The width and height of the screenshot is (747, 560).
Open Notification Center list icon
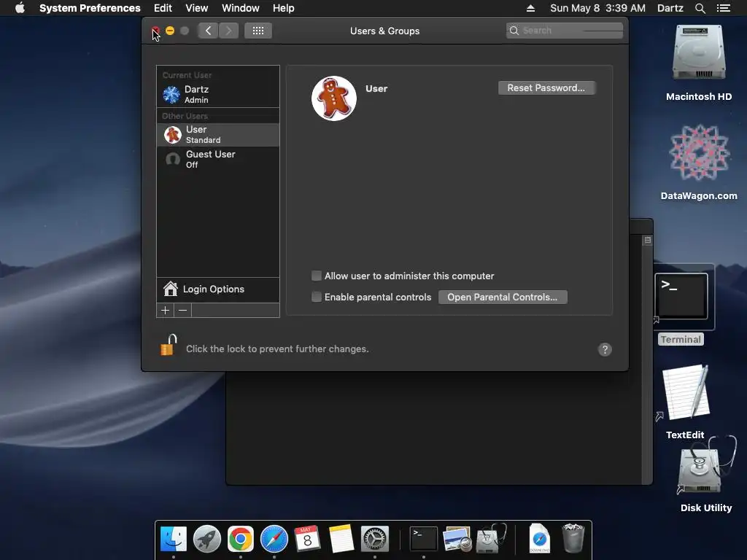tap(724, 8)
